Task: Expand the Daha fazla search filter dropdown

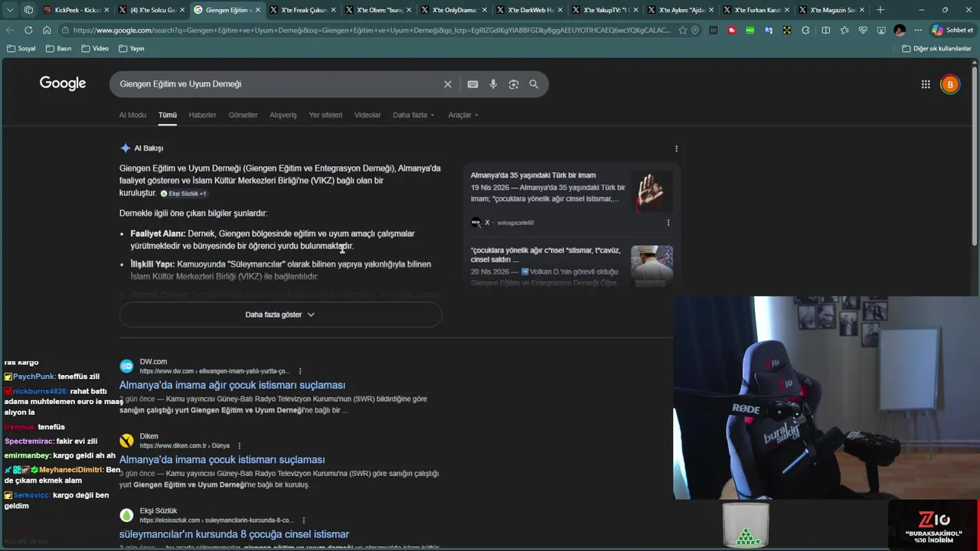Action: pyautogui.click(x=413, y=115)
